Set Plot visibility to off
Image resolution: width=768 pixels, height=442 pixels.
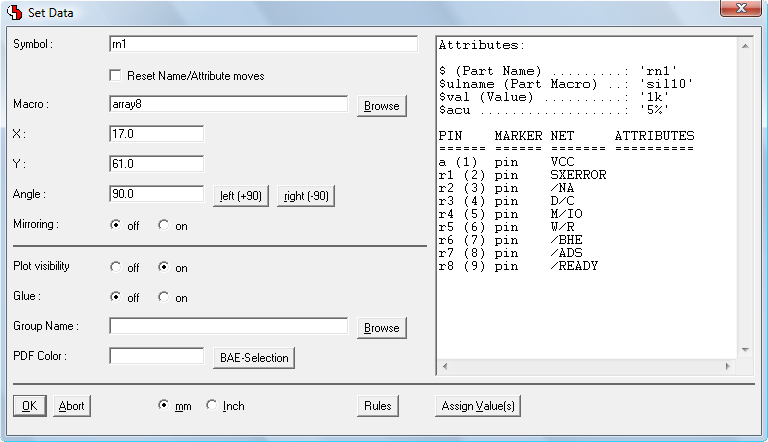pos(116,268)
